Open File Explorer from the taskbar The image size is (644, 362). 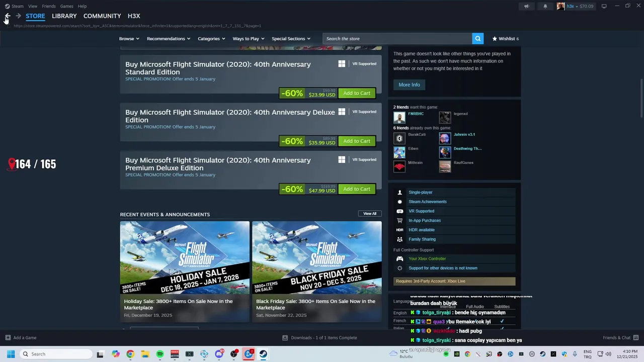(145, 354)
